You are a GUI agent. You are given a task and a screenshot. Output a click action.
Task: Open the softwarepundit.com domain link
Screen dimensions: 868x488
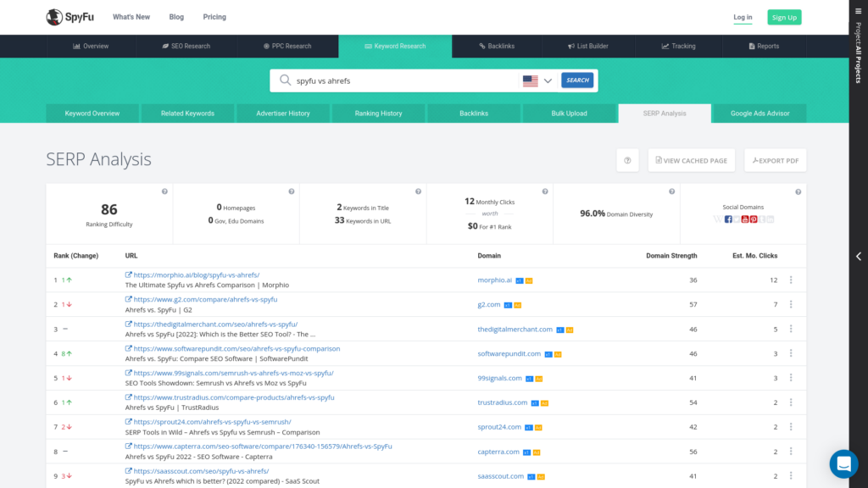click(x=509, y=353)
